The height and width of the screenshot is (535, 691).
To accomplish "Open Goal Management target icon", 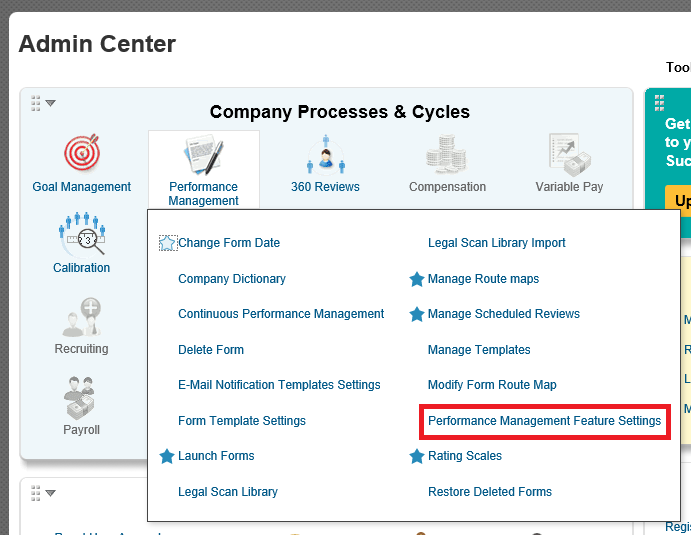I will [82, 152].
